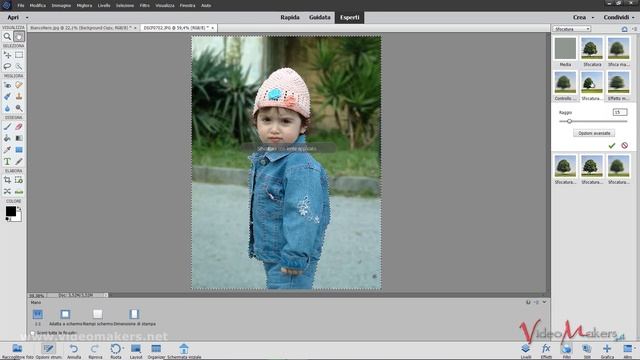
Task: Select the Clone Stamp tool
Action: click(19, 96)
